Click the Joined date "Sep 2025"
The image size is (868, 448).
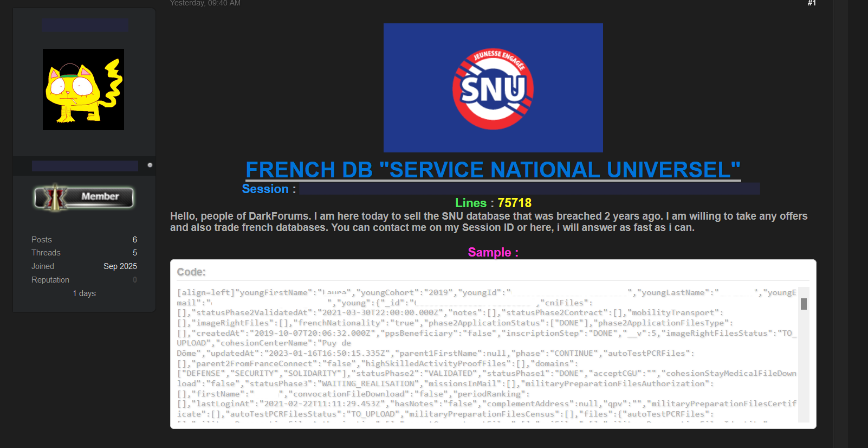click(x=120, y=266)
